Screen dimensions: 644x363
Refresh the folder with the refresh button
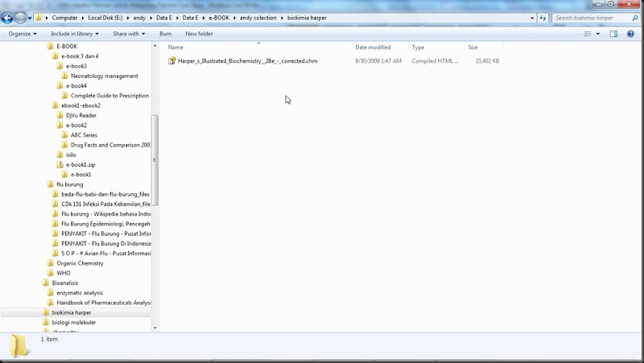[x=543, y=18]
